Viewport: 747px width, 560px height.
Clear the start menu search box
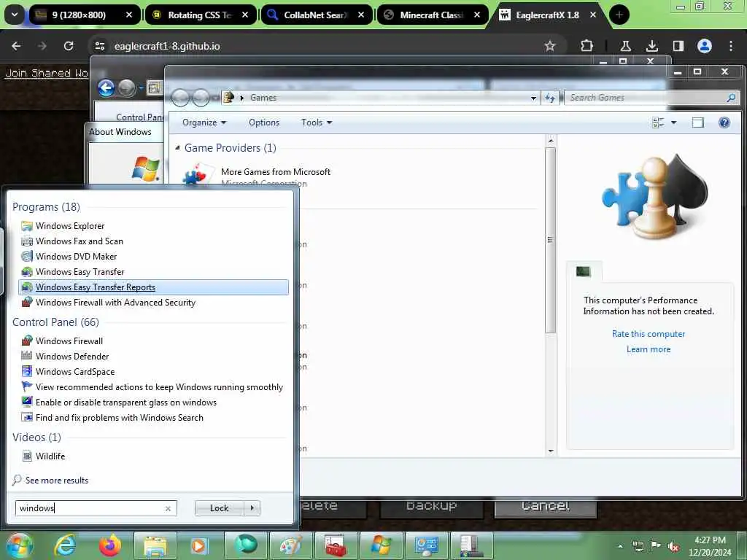pyautogui.click(x=168, y=508)
